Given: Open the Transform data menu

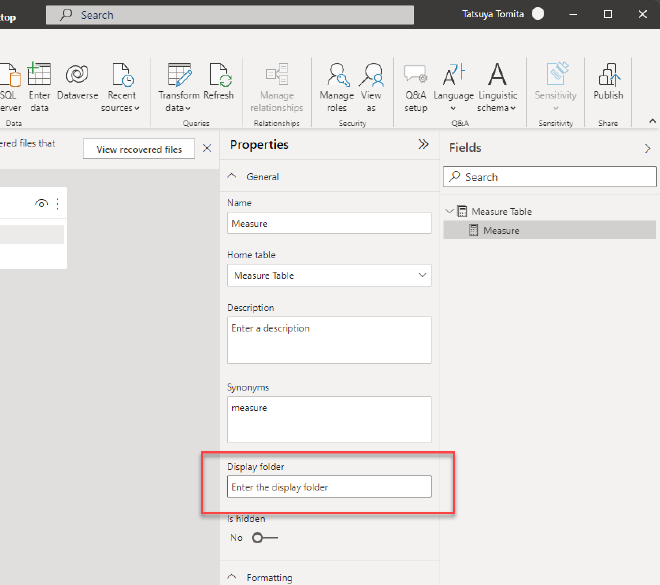Looking at the screenshot, I should tap(178, 88).
